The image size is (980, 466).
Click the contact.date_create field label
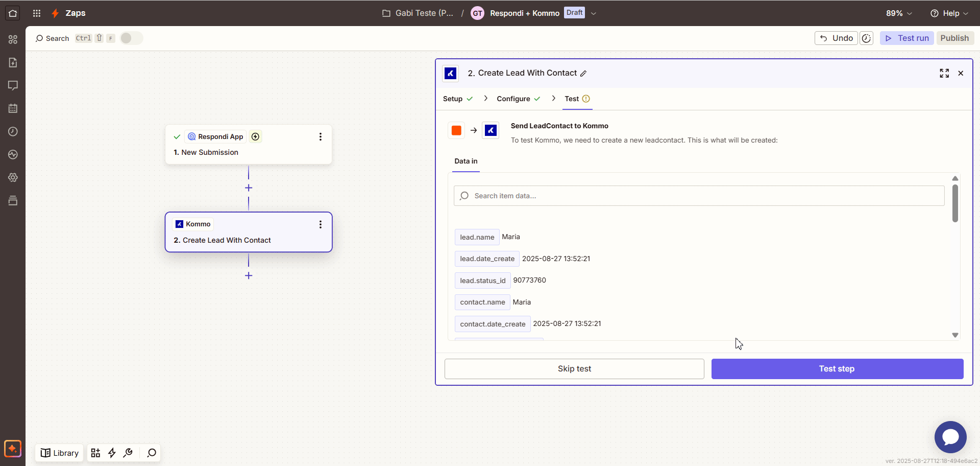[x=493, y=324]
